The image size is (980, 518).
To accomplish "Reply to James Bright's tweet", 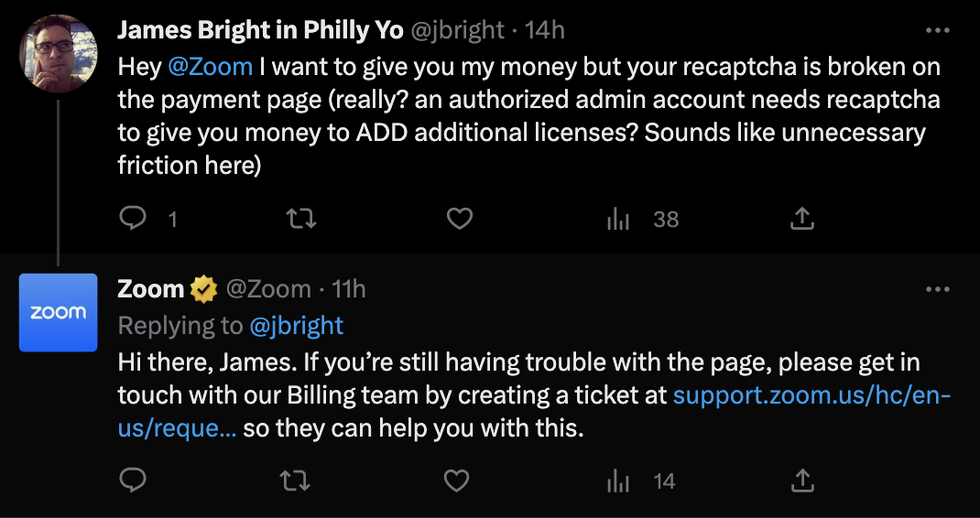I will point(134,219).
